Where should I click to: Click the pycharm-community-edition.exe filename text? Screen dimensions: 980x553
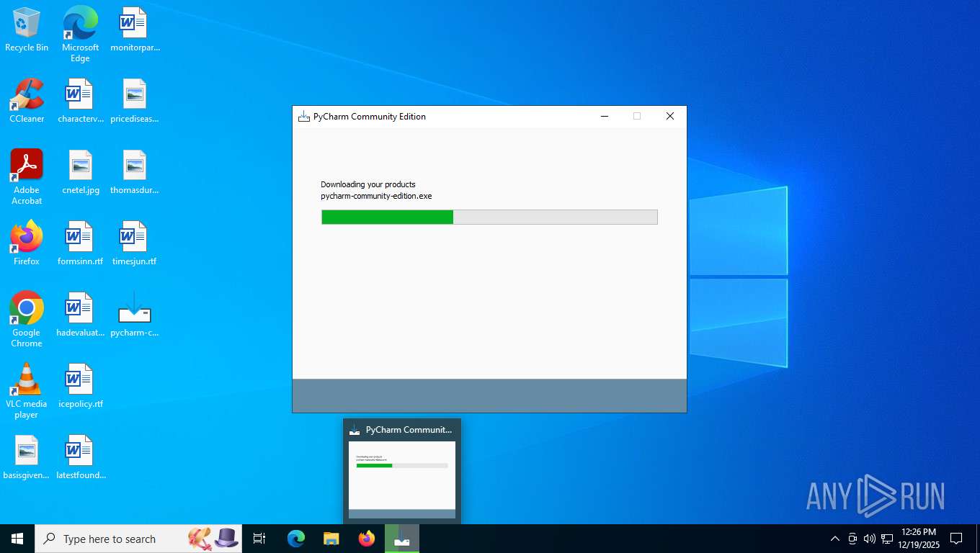click(376, 196)
